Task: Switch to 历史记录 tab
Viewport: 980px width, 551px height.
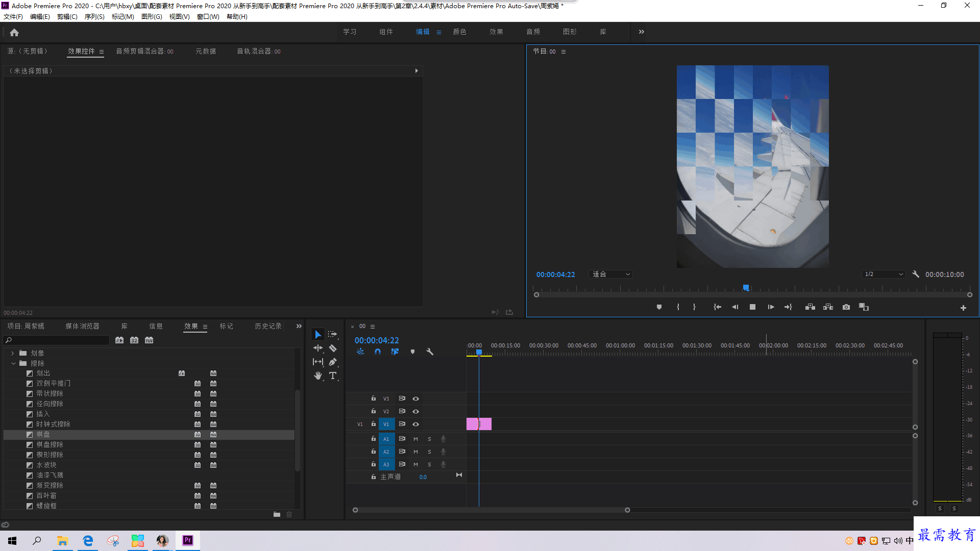Action: [x=268, y=326]
